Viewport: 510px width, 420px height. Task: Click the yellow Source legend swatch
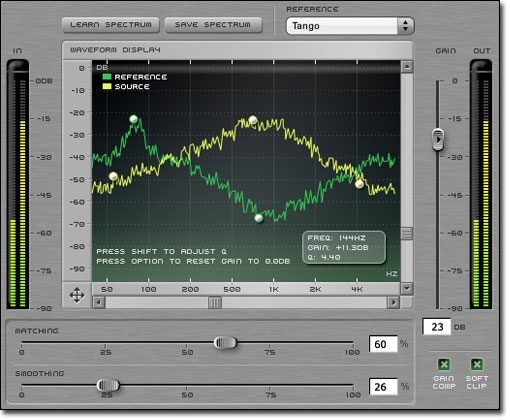107,87
